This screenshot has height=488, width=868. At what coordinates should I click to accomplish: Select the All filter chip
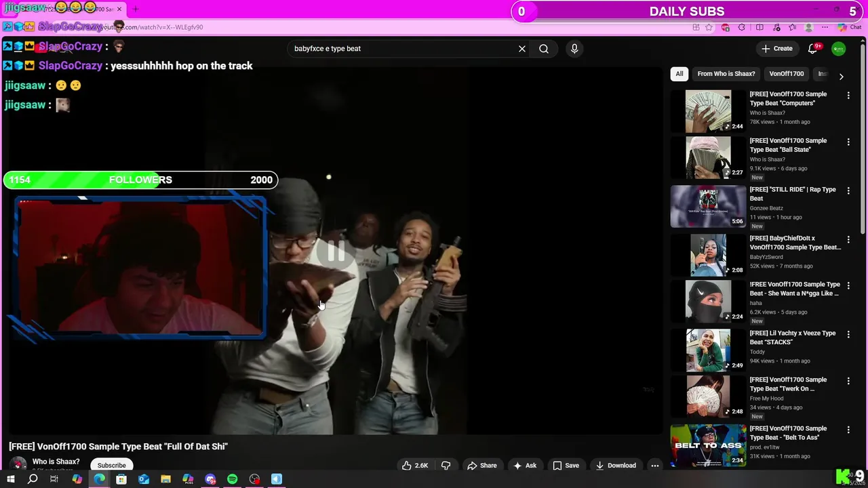[x=679, y=74]
